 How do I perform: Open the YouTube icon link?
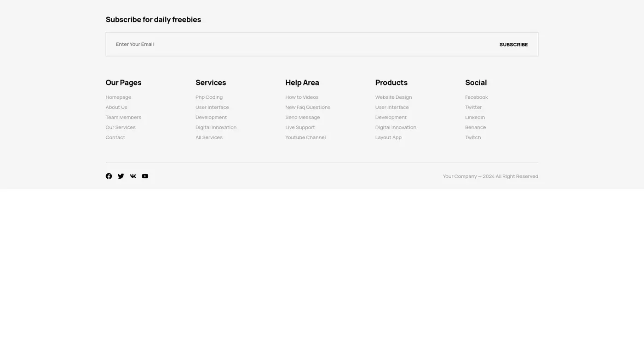[145, 176]
